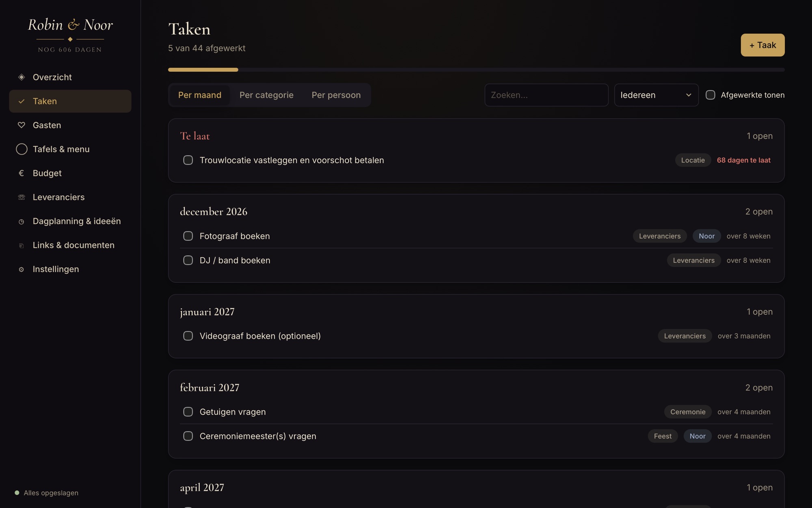Go to the Budget page
The image size is (812, 508).
coord(70,173)
